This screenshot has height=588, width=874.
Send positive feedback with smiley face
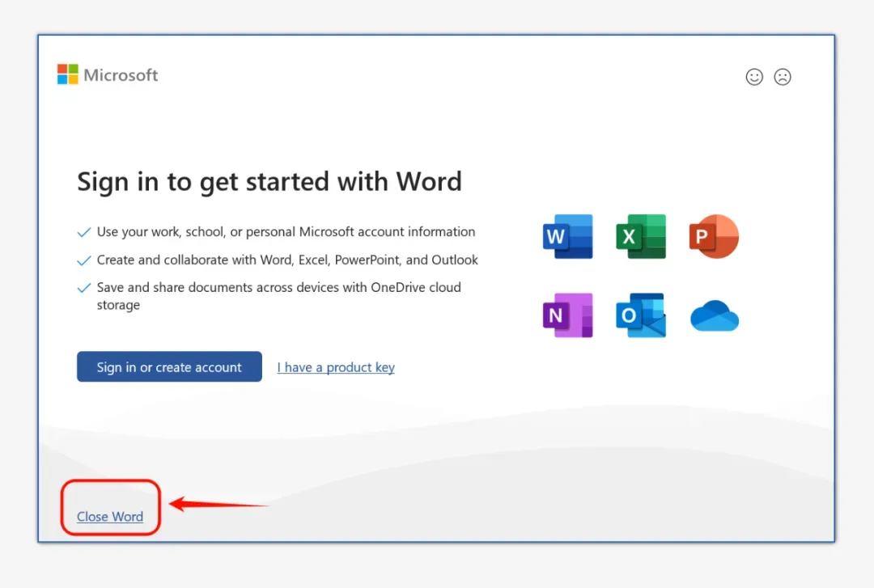pos(754,77)
